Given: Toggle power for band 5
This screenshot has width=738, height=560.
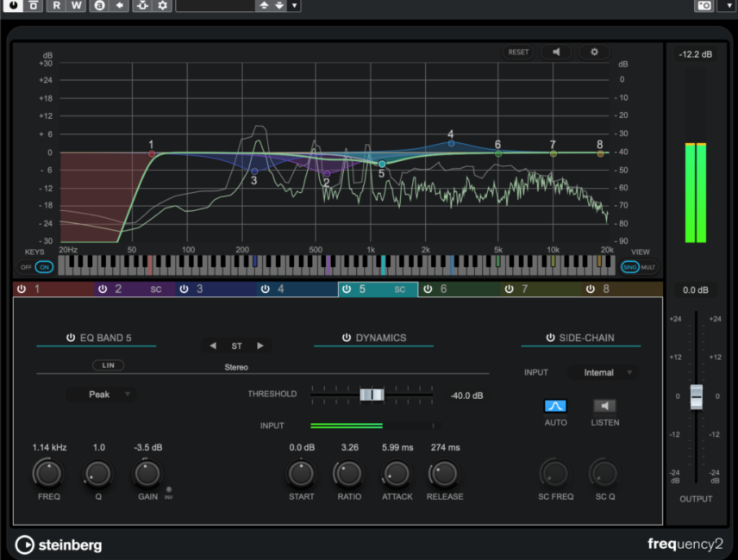Looking at the screenshot, I should point(347,289).
